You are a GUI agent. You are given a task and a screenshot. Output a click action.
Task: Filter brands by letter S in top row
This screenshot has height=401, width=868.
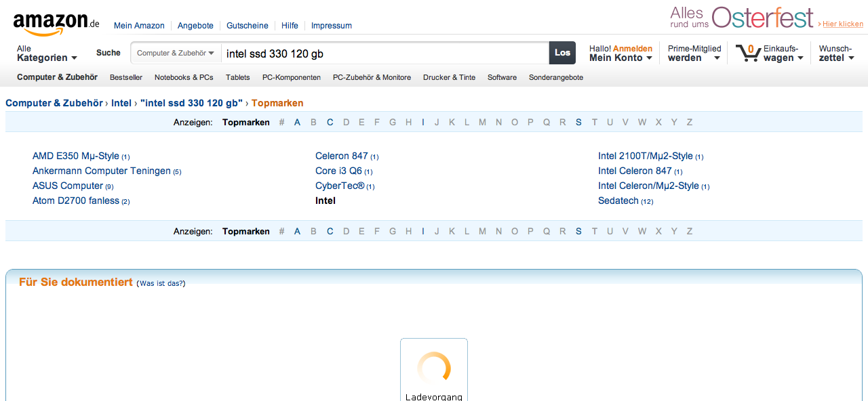point(578,122)
